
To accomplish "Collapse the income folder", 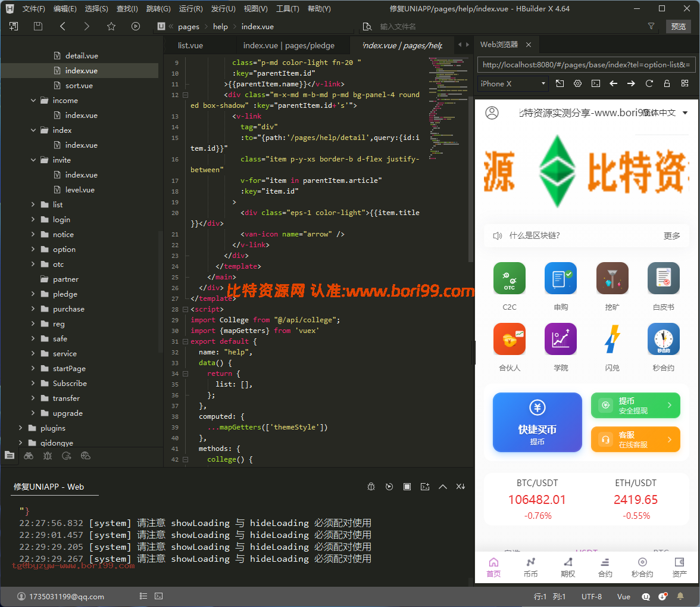I will 33,101.
